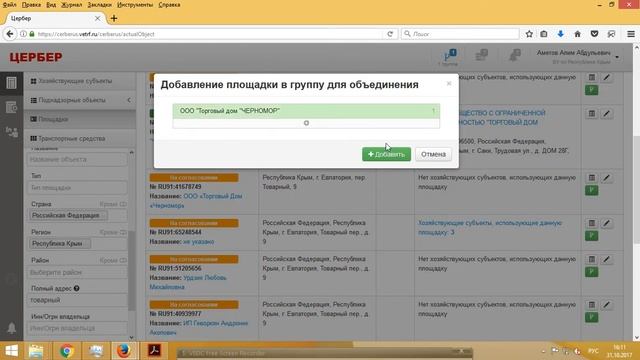
Task: Open the Урдаш Любовь Михайловна link
Action: click(188, 282)
